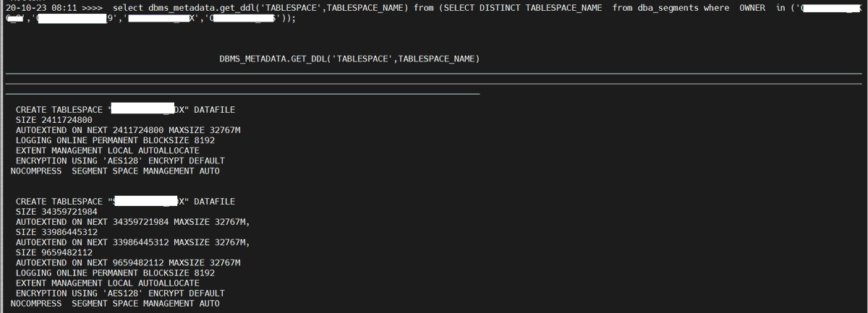This screenshot has width=868, height=313.
Task: Click "LOGGING ONLINE PERMANENT BLOCKSIZE 8192" below the 2411724800 autoextend line
Action: [115, 140]
